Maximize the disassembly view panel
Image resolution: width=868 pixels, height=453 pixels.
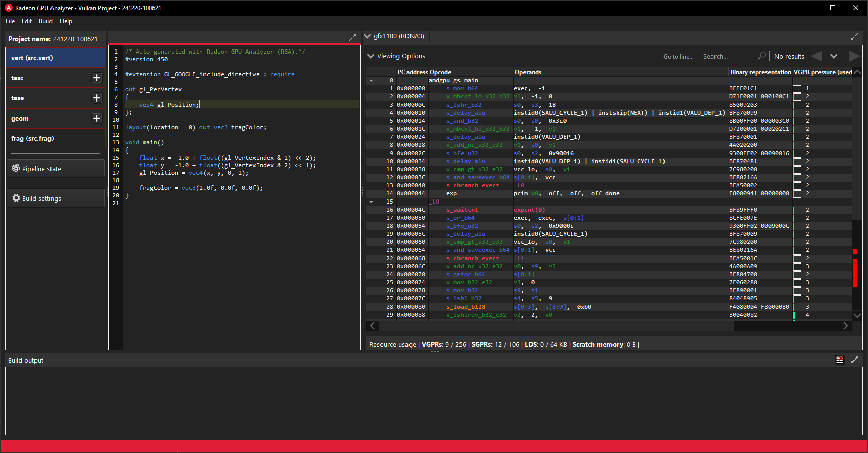854,36
